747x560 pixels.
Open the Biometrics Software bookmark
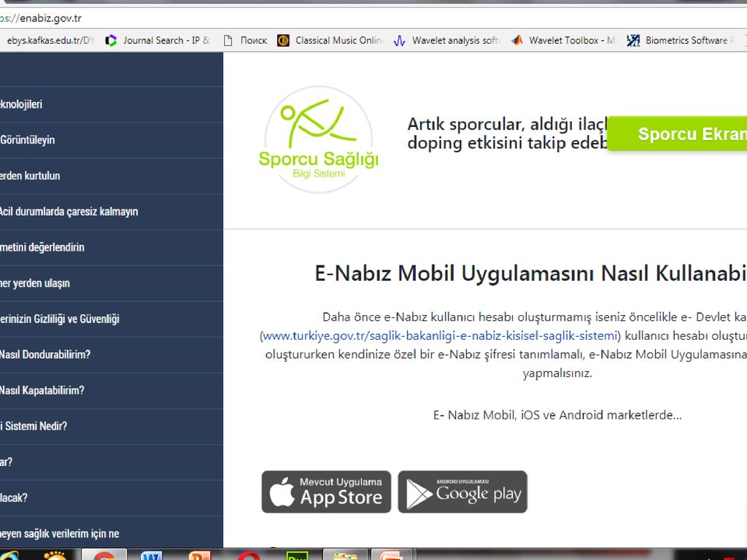(x=681, y=41)
